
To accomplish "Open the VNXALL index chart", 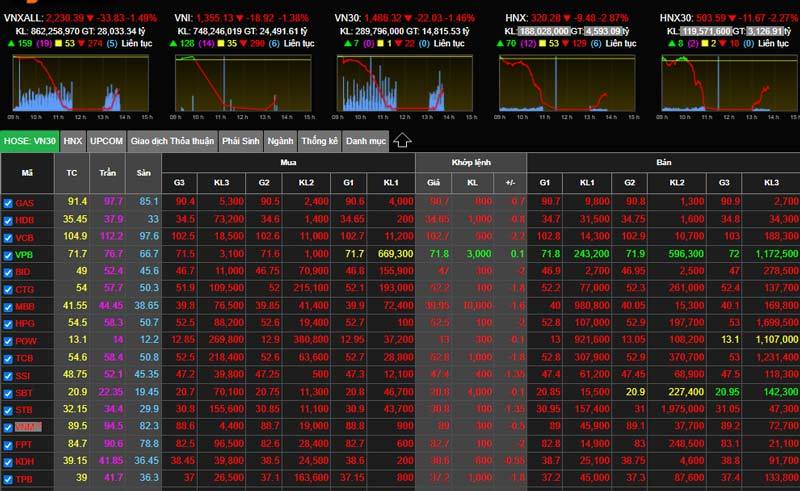I will point(68,82).
